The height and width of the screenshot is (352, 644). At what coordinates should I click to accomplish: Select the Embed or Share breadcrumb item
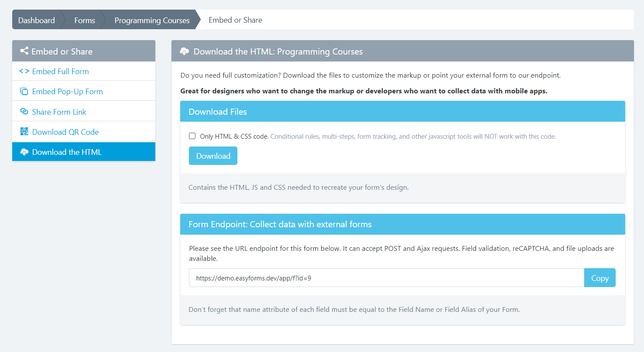[235, 20]
